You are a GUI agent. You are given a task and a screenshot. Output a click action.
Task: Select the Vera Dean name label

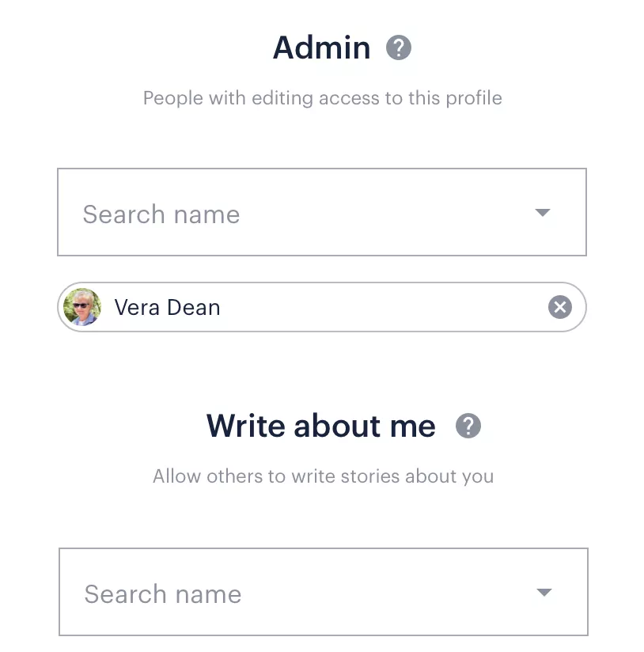[x=167, y=307]
